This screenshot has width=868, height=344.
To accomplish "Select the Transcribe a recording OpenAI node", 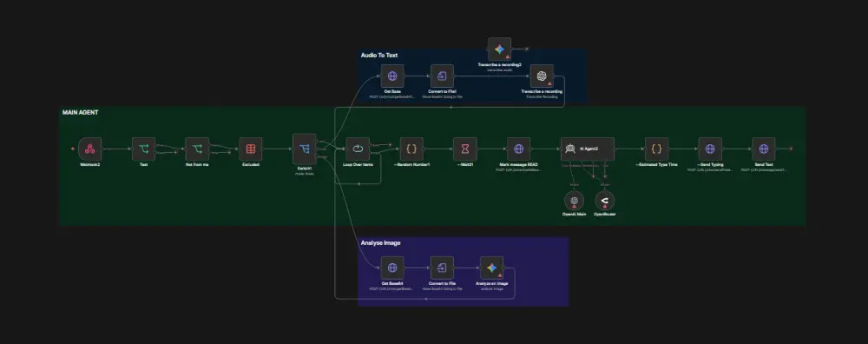I will 542,76.
